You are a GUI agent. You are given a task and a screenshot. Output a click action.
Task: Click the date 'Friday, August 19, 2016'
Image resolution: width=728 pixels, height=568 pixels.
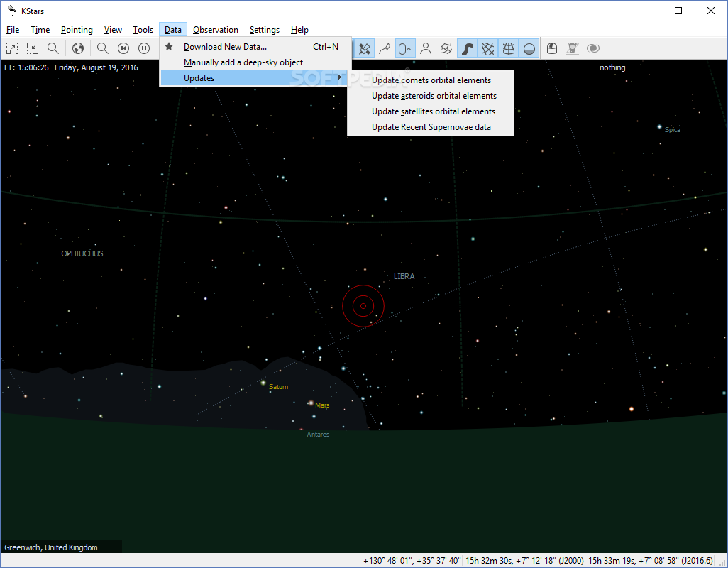coord(96,67)
